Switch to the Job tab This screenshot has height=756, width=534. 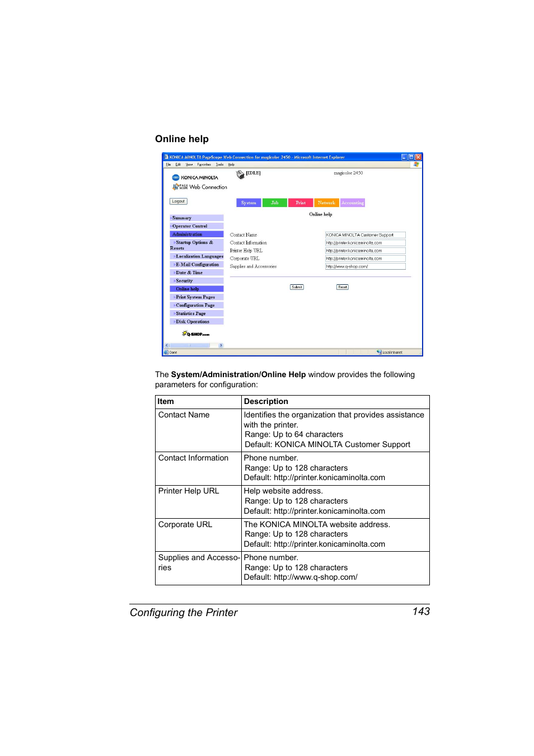tap(274, 203)
